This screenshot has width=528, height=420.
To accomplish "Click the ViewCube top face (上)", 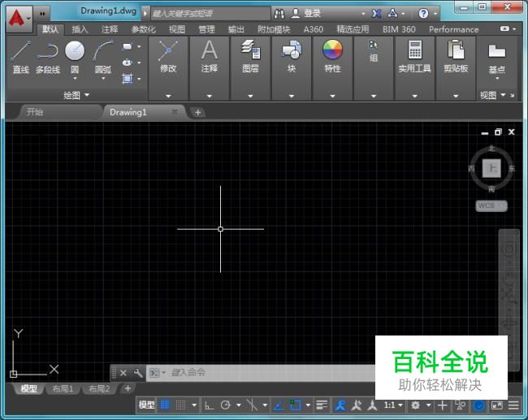I will pyautogui.click(x=492, y=168).
